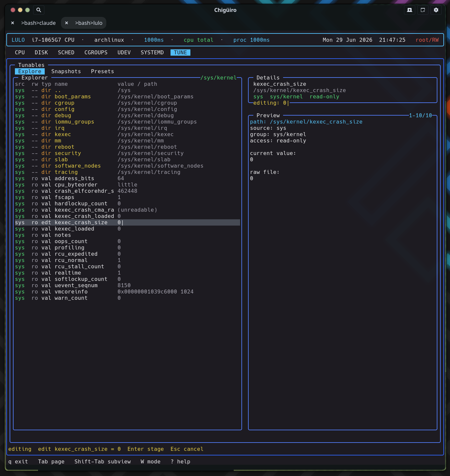Select the hardlockup_count row
450x476 pixels.
pyautogui.click(x=127, y=204)
